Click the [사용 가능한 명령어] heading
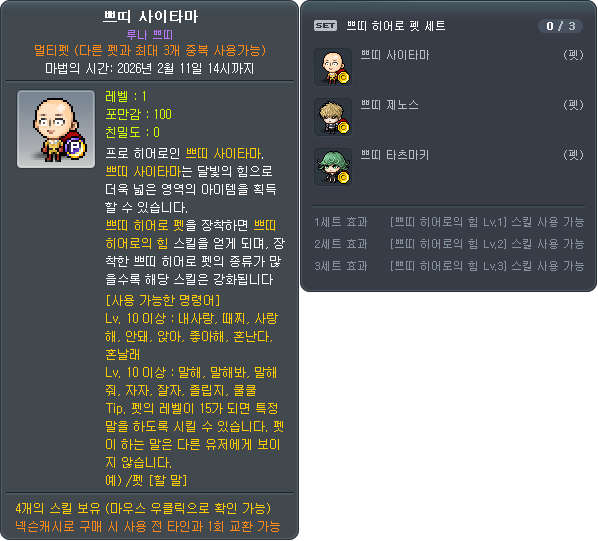This screenshot has width=598, height=541. (x=162, y=300)
